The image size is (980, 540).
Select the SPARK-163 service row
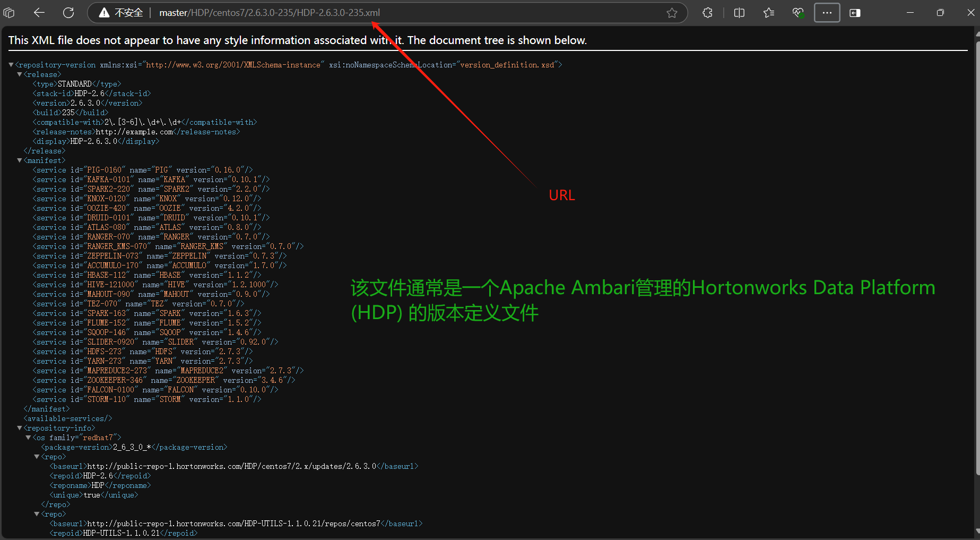tap(147, 313)
